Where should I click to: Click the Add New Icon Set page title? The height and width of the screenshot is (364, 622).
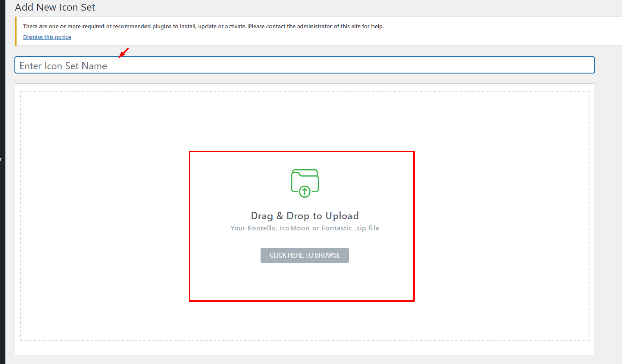pos(55,8)
